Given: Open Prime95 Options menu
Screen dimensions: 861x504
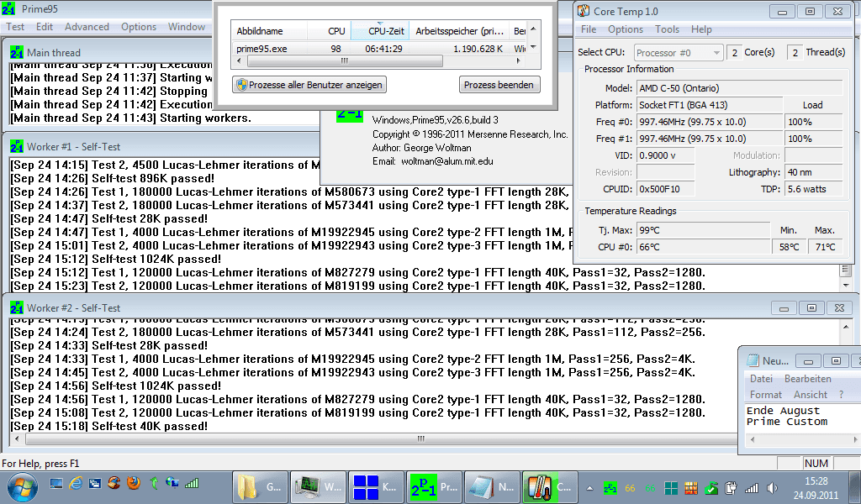Looking at the screenshot, I should 139,26.
